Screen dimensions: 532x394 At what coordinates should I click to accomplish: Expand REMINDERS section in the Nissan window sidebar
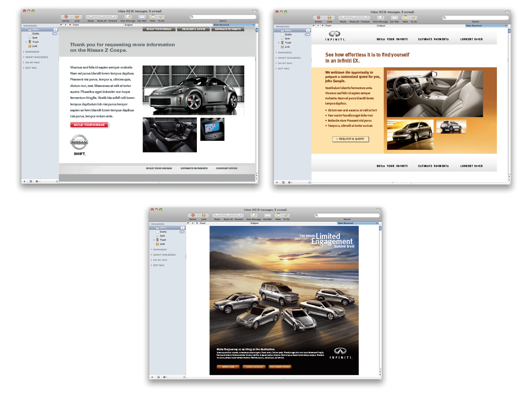(x=24, y=52)
